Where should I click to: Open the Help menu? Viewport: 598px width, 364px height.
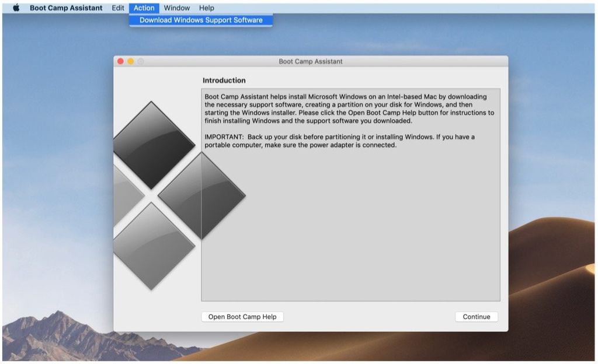click(206, 8)
